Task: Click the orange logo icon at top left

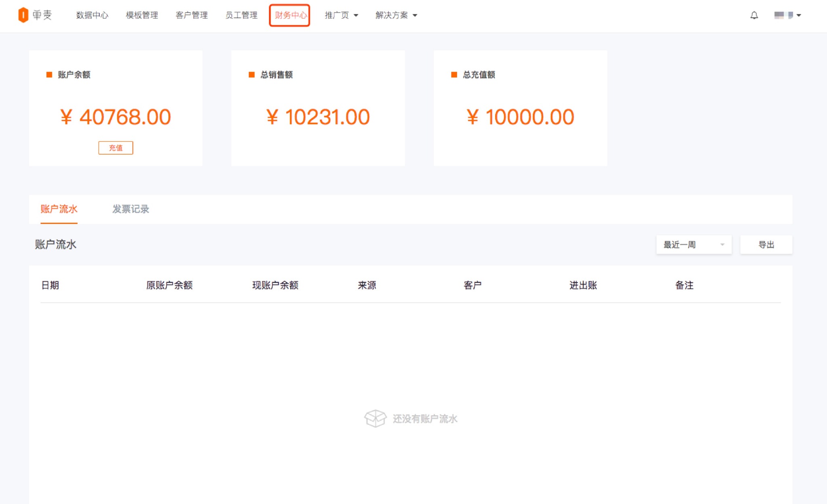Action: click(x=23, y=15)
